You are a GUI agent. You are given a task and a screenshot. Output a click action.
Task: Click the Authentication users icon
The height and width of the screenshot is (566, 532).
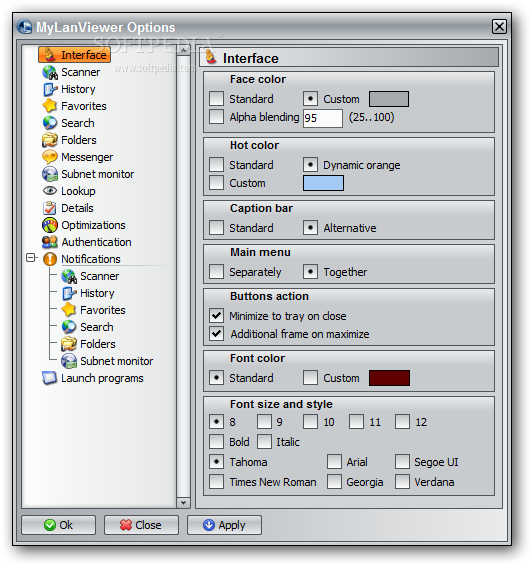50,242
